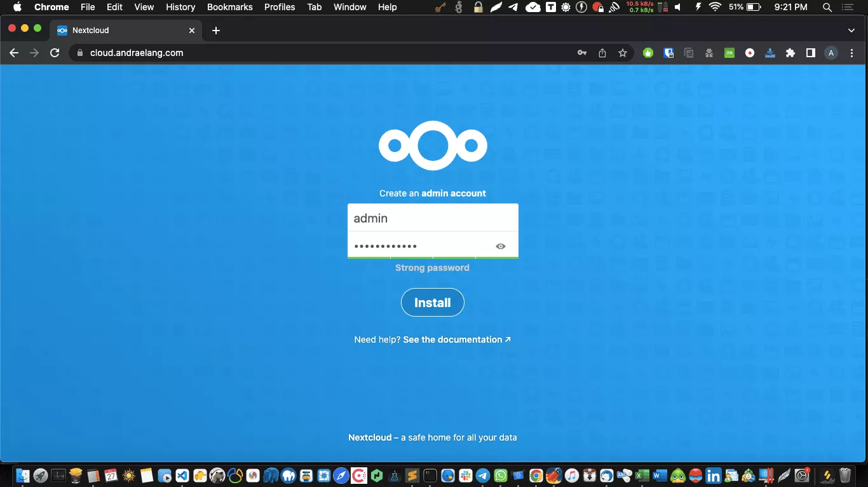Open Music from the Dock

point(572,475)
